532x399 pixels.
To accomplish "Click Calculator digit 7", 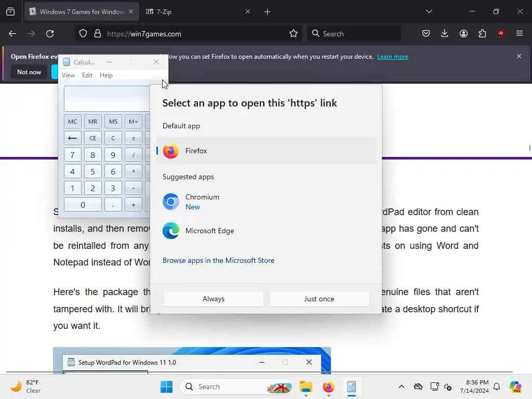I will [x=73, y=155].
